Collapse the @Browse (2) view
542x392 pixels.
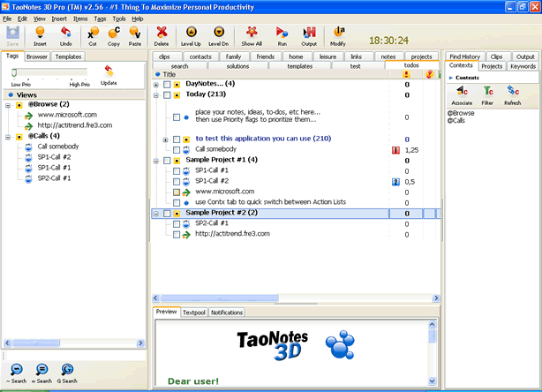8,105
